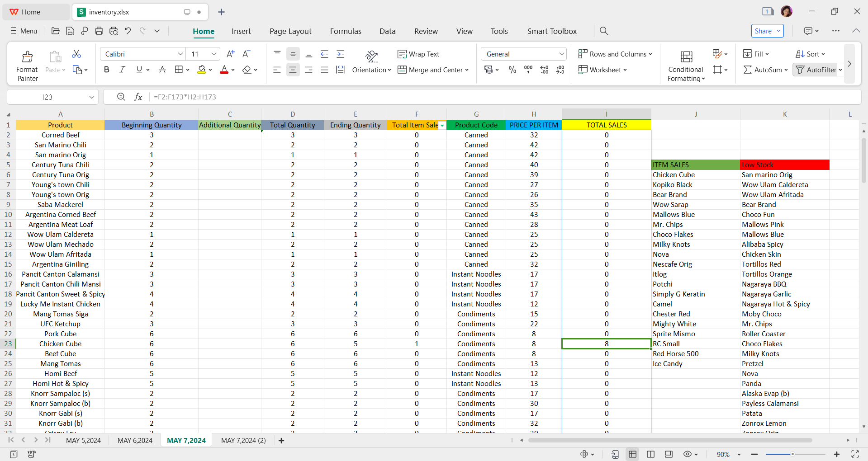868x461 pixels.
Task: Undo the last action
Action: pyautogui.click(x=128, y=31)
